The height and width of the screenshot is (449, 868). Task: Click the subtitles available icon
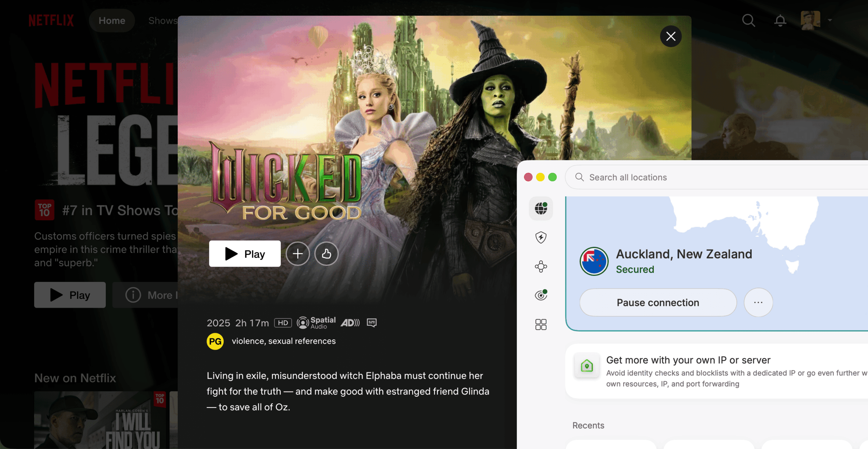372,323
